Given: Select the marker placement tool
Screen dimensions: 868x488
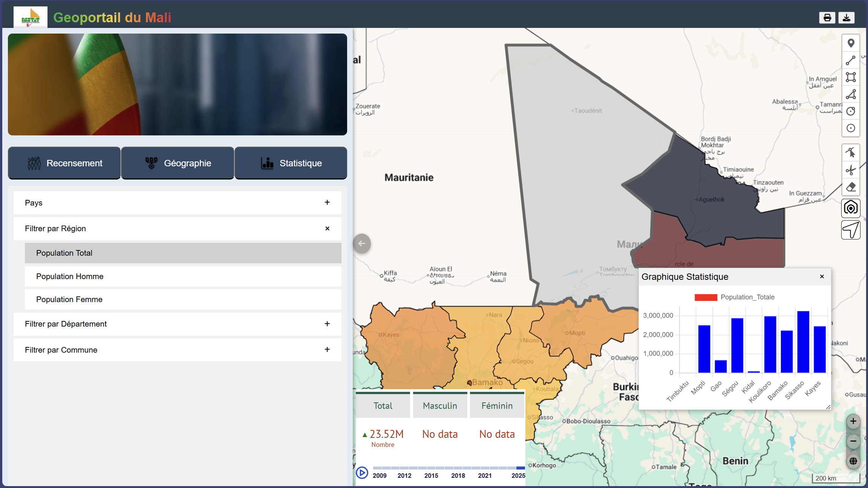Looking at the screenshot, I should point(851,43).
